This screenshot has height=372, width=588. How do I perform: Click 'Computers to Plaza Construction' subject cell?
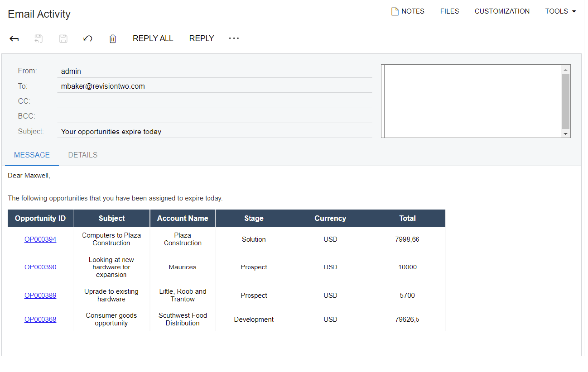(x=111, y=239)
